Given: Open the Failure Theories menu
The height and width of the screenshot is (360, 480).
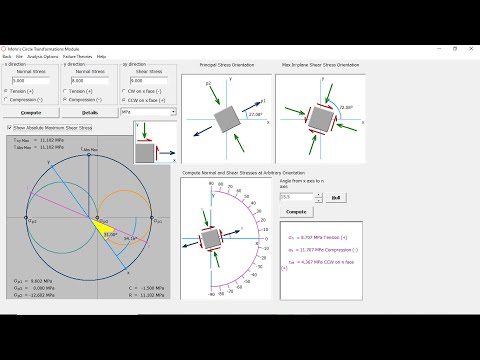Looking at the screenshot, I should point(77,57).
